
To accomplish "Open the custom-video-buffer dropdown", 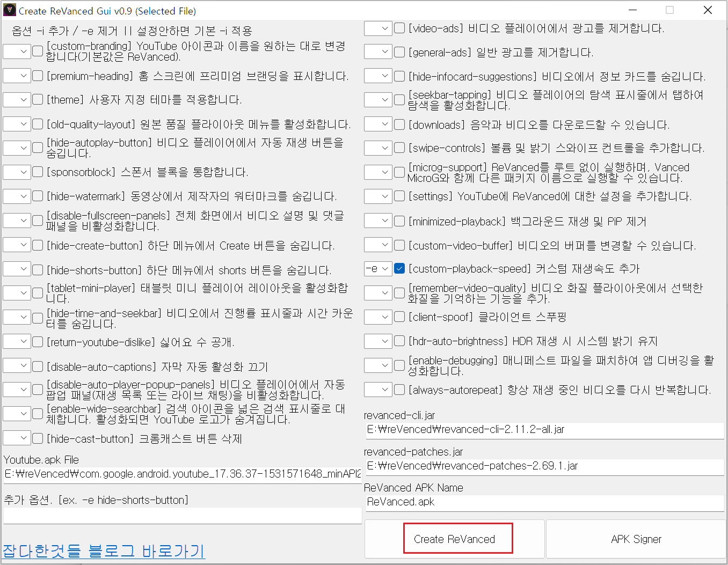I will (378, 245).
